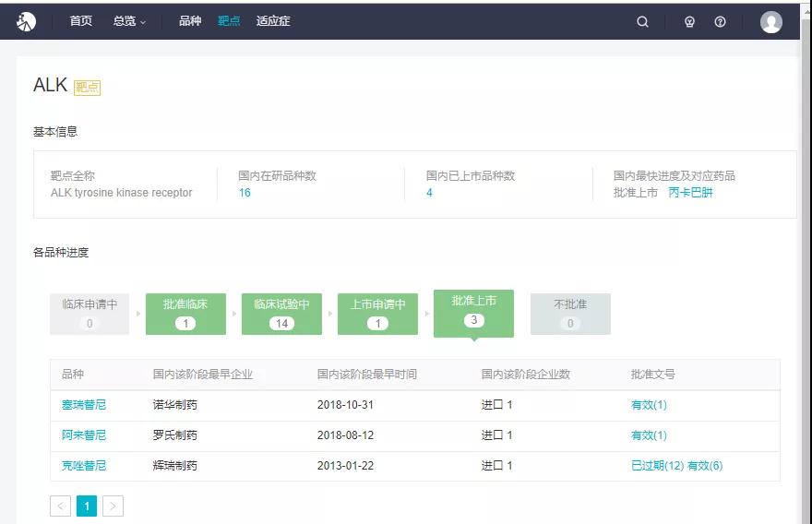Select the 批准临床 stage box
Image resolution: width=812 pixels, height=524 pixels.
point(185,314)
